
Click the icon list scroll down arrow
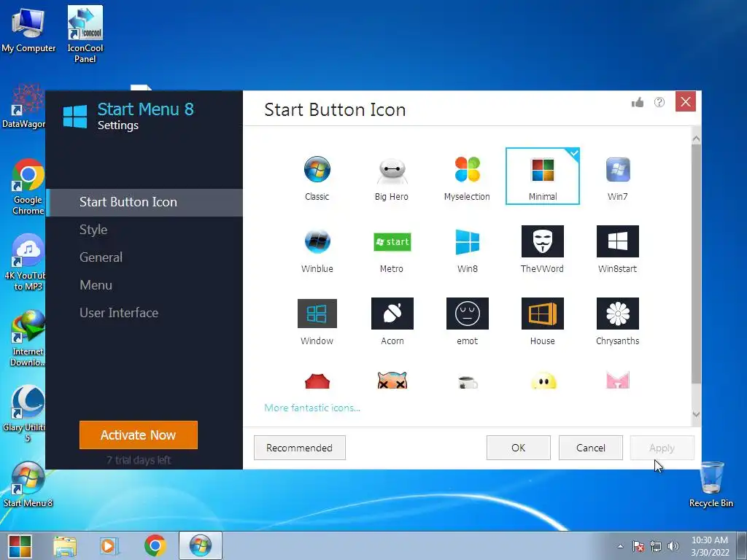(696, 414)
